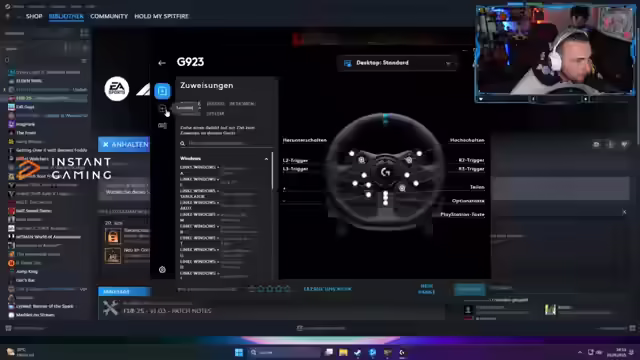Open the pedals sidebar icon below it

click(x=162, y=125)
